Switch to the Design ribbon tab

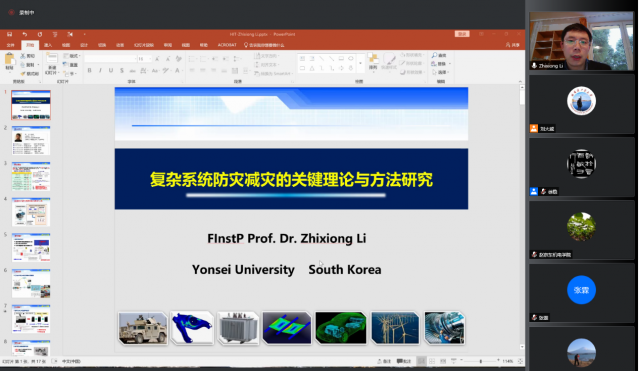[84, 45]
